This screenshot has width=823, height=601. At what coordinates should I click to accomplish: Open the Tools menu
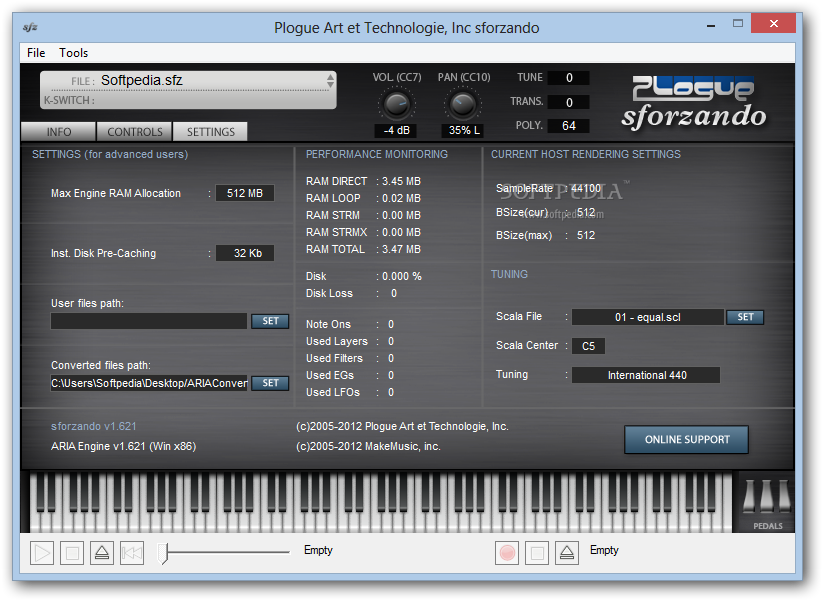coord(73,53)
